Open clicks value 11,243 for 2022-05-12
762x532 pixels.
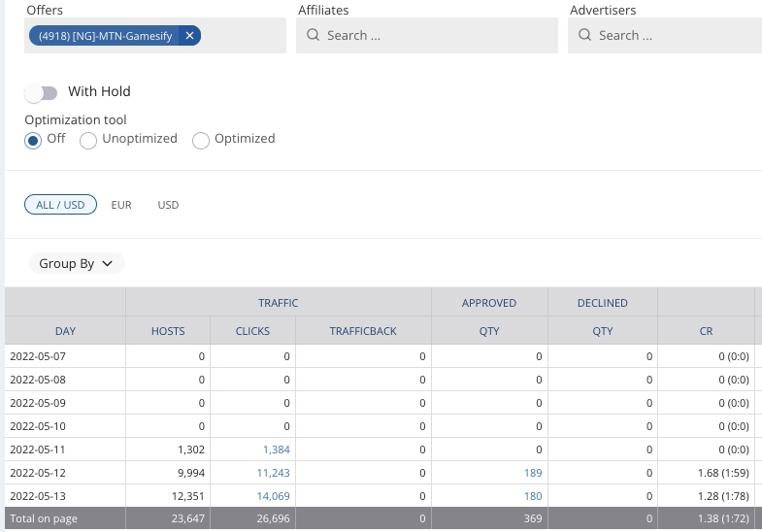[x=273, y=473]
